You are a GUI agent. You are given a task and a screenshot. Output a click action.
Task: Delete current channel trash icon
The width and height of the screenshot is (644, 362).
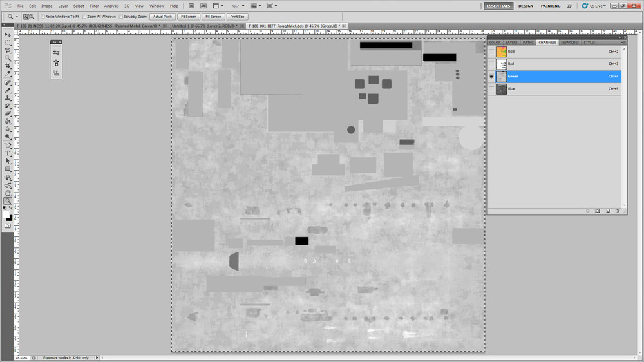617,211
